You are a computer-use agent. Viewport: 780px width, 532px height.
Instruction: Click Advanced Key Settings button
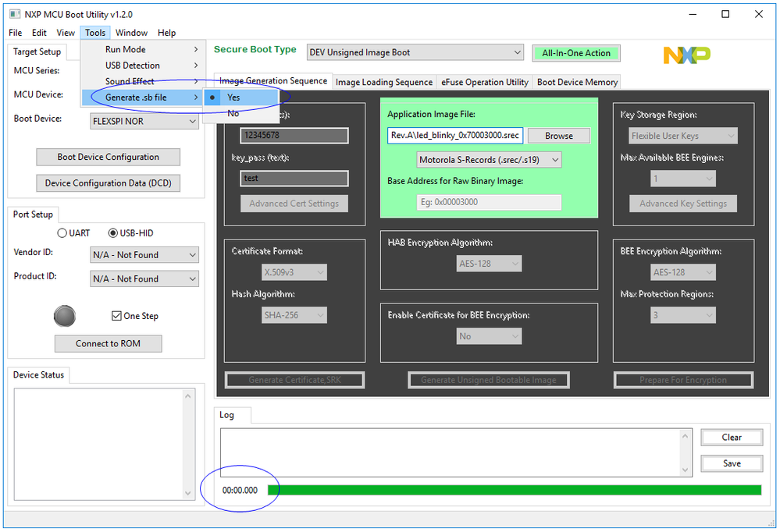(683, 204)
